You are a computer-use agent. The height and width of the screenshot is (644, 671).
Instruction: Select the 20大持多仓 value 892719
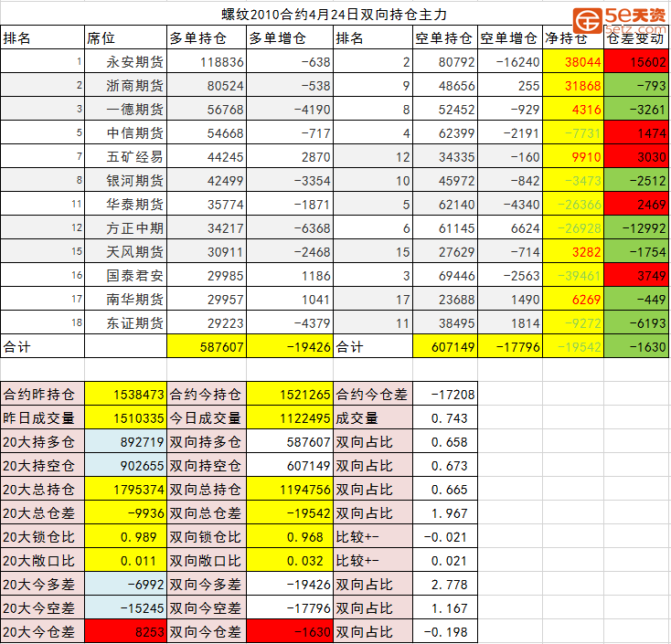[125, 442]
